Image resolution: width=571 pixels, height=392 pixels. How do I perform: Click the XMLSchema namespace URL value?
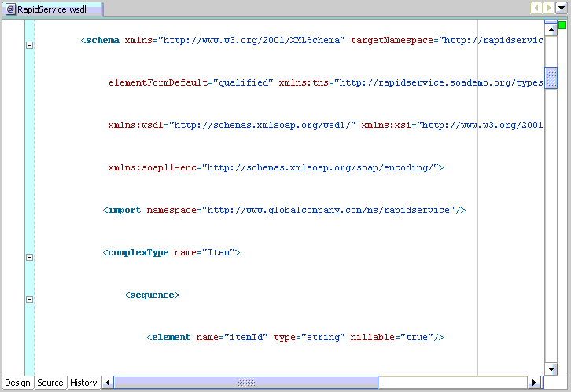pyautogui.click(x=251, y=40)
